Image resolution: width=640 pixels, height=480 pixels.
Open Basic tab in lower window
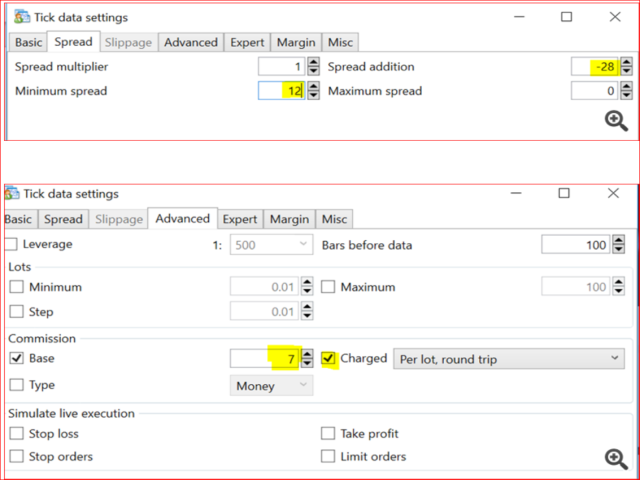(19, 219)
